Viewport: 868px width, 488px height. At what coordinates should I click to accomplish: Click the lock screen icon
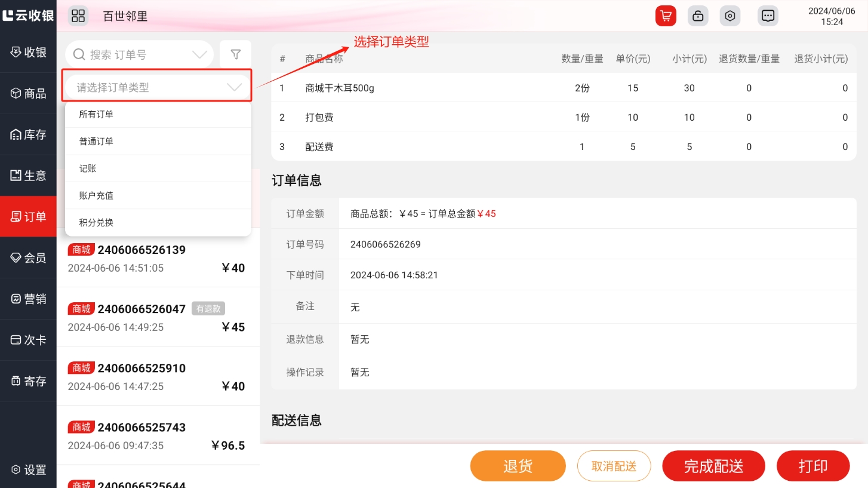[x=697, y=16]
